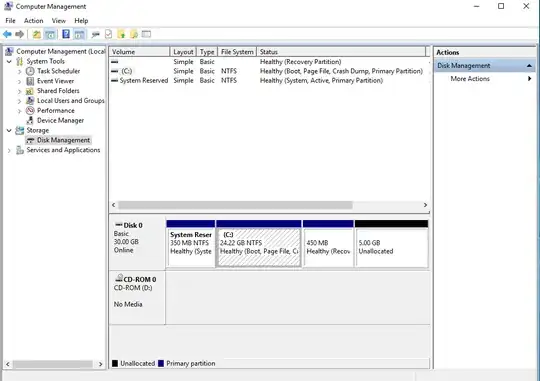Select the (C:) volume row in list

pos(270,71)
